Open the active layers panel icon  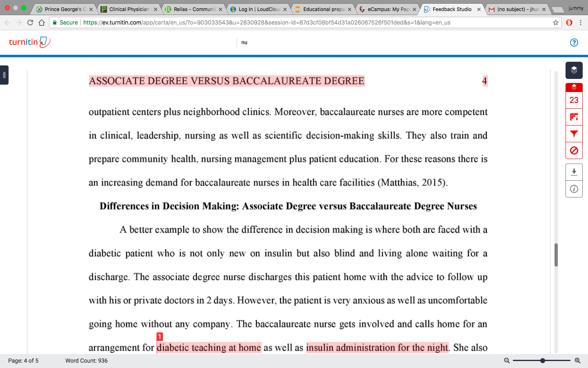tap(574, 70)
